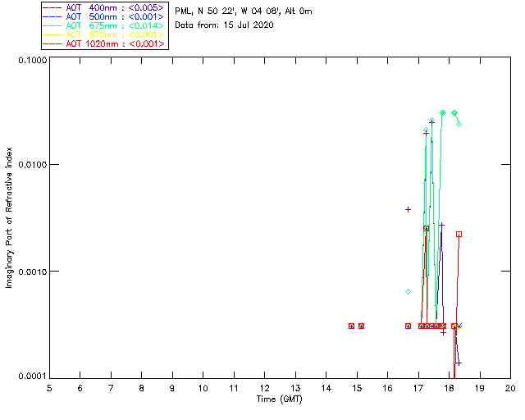Click the AOT 870nm legend entry
Screen dimensions: 525x420
104,34
